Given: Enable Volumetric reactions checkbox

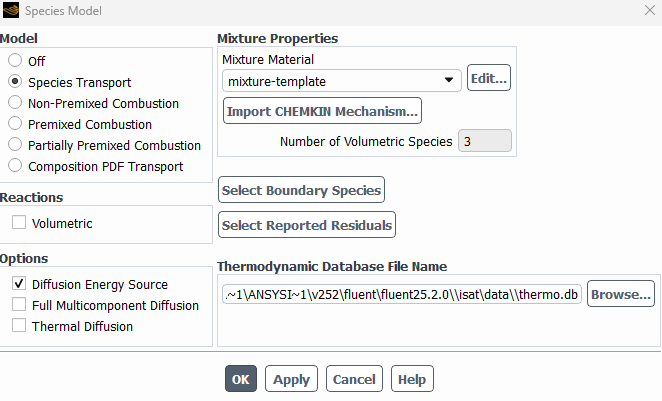Looking at the screenshot, I should (19, 222).
